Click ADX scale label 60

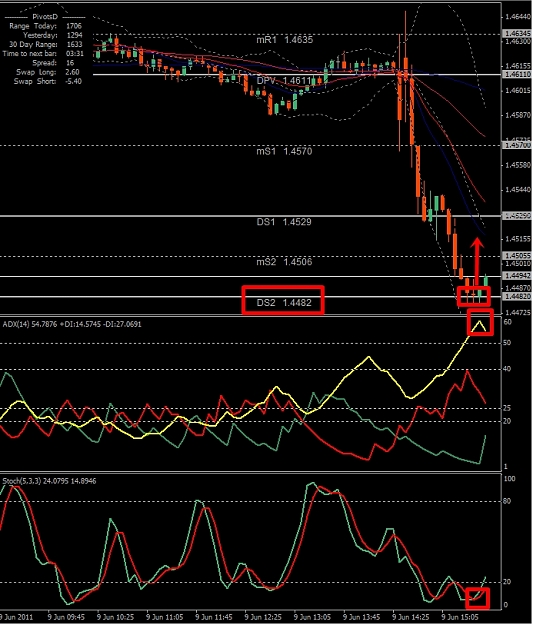tap(507, 322)
